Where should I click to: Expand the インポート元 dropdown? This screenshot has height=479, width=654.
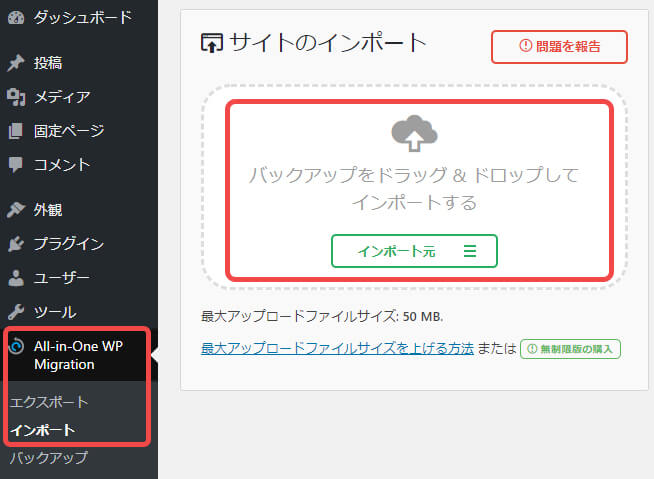pyautogui.click(x=414, y=252)
